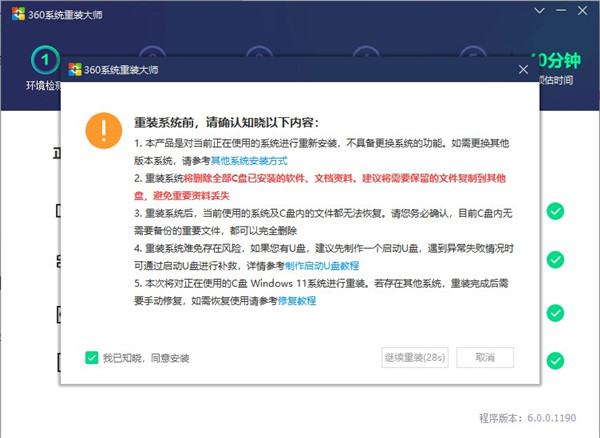Minimize the main 360系统重装大师 window
Image resolution: width=600 pixels, height=438 pixels.
pos(559,11)
